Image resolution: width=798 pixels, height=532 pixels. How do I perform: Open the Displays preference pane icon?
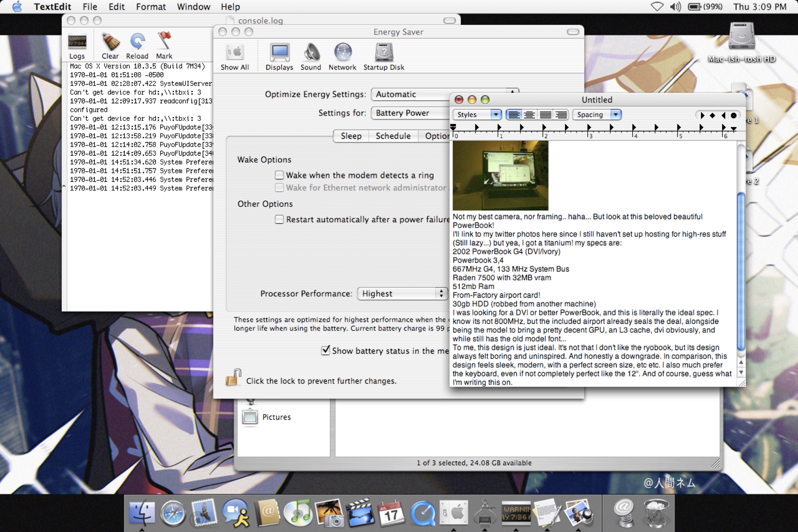pos(280,53)
